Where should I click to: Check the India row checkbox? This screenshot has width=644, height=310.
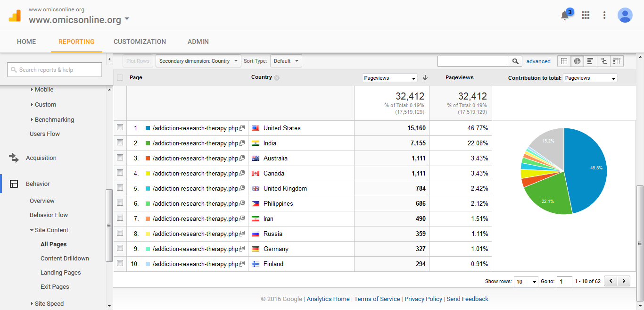click(120, 142)
